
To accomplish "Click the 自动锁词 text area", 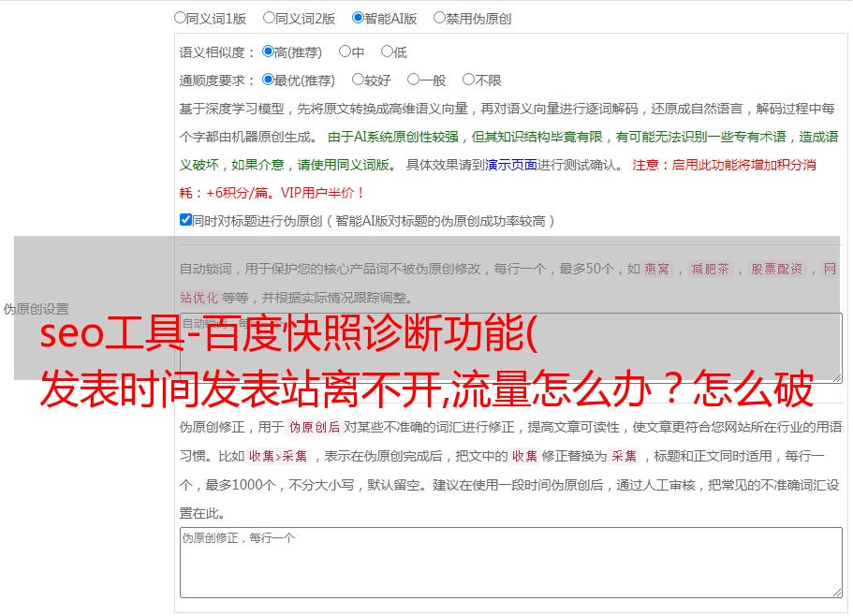I will [x=511, y=348].
